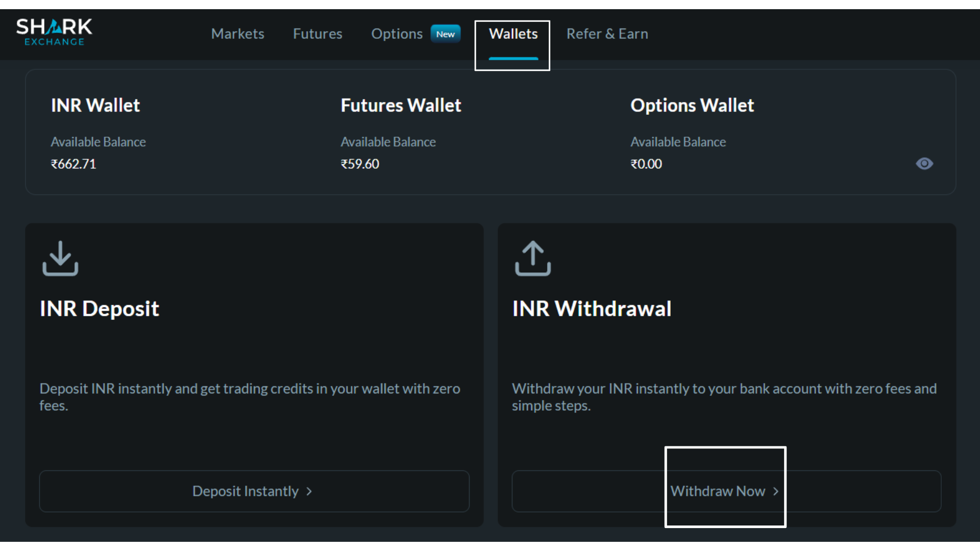Click the New badge beside Options

(445, 34)
